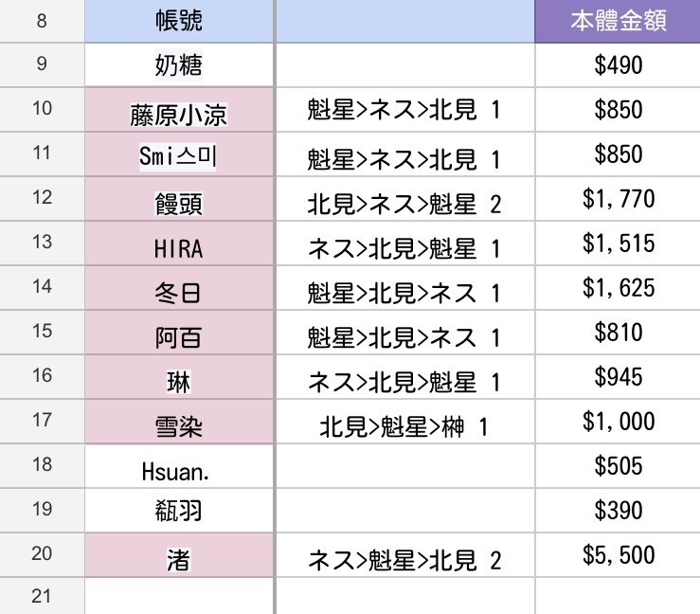Select row 8 header
Screen dimensions: 700x614
42,21
